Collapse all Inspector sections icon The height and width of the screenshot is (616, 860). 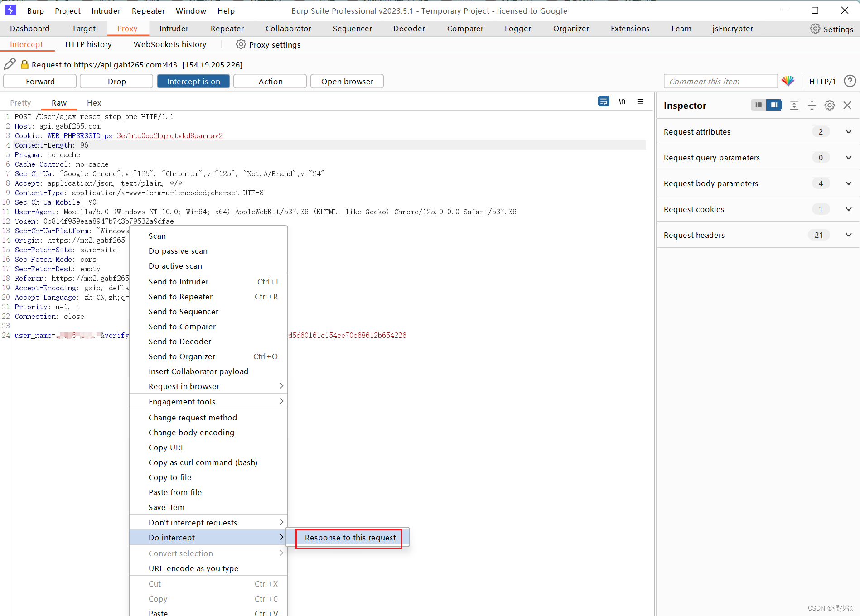[812, 105]
